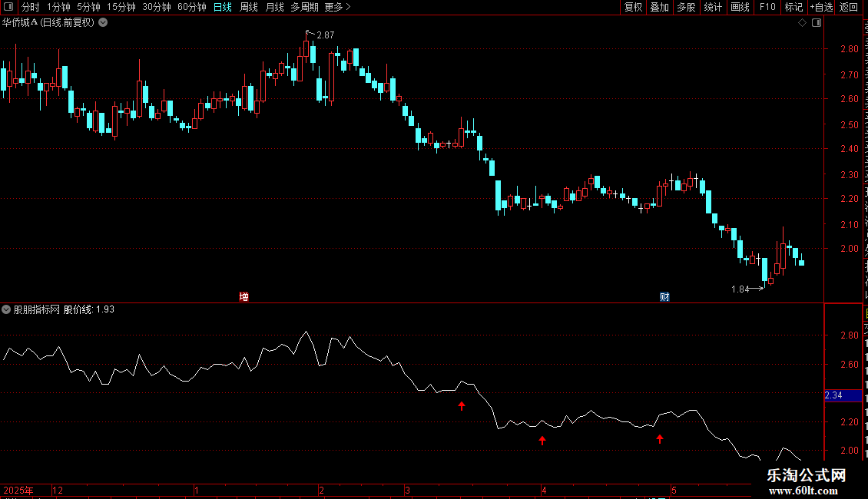This screenshot has height=499, width=868.
Task: Click the 返回 back button
Action: pos(848,7)
